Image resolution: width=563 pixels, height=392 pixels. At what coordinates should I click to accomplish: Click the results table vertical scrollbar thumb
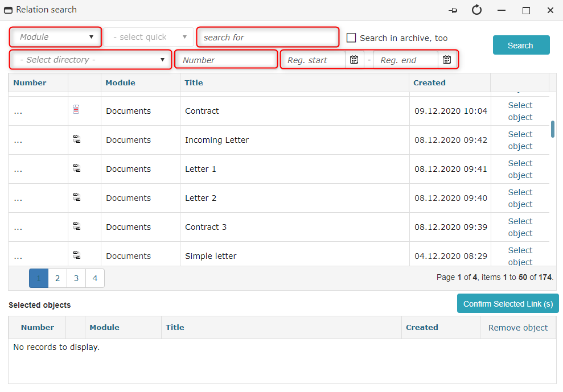553,129
